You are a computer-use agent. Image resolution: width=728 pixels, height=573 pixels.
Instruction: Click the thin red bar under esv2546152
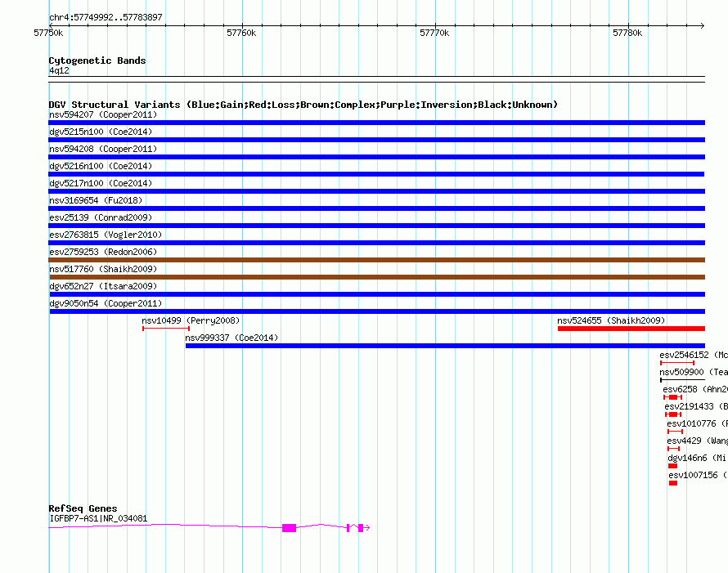click(x=677, y=363)
